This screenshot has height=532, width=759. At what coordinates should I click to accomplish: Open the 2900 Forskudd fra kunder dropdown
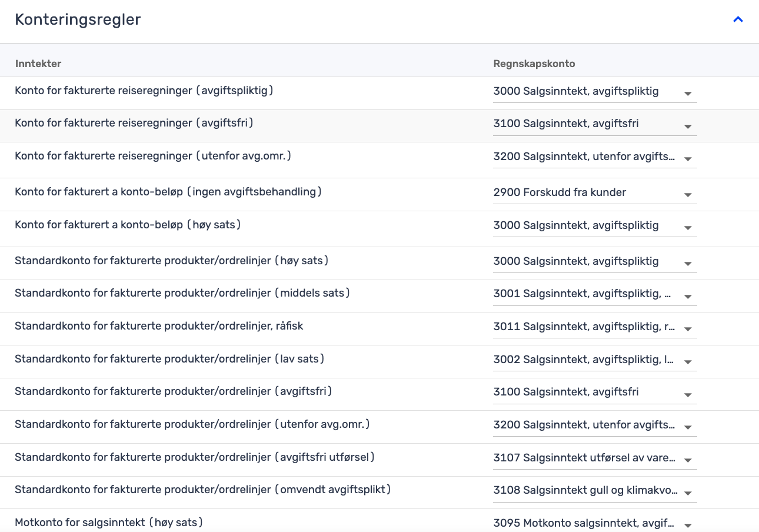594,193
